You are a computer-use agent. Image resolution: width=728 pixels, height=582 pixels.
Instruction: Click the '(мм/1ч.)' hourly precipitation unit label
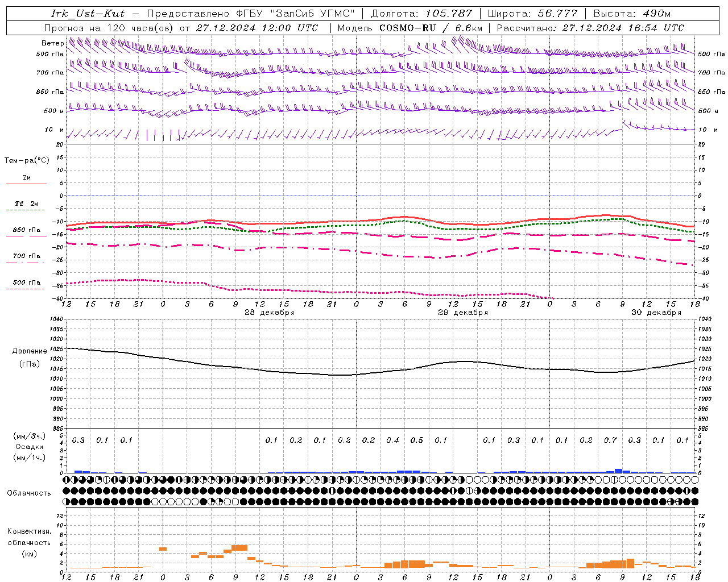click(x=30, y=457)
